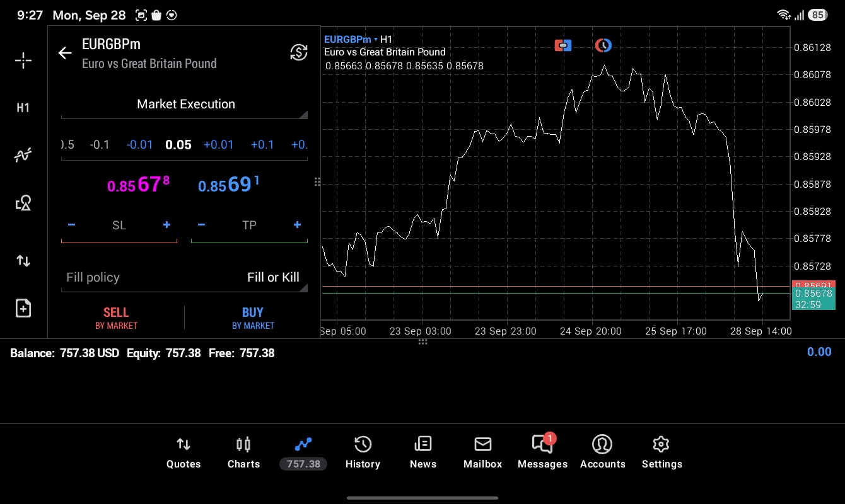Tap the 0.86128 price axis label
This screenshot has height=504, width=845.
812,47
